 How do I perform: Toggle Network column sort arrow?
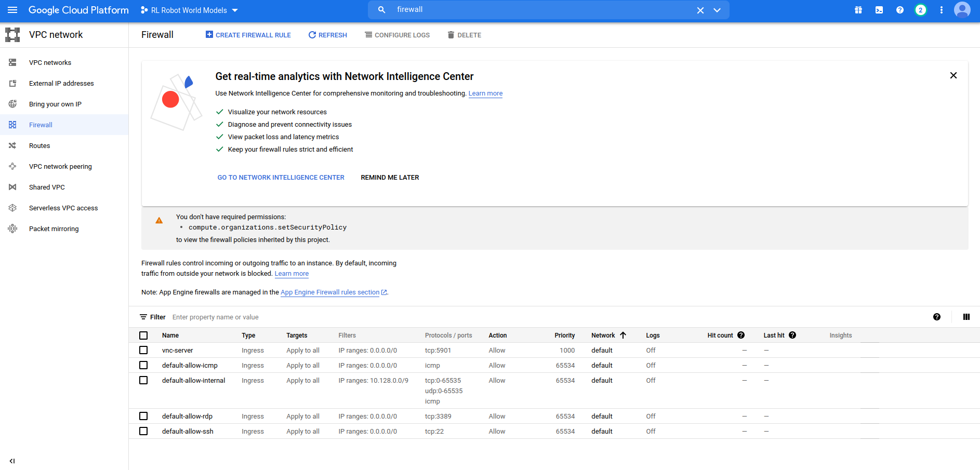(x=623, y=335)
